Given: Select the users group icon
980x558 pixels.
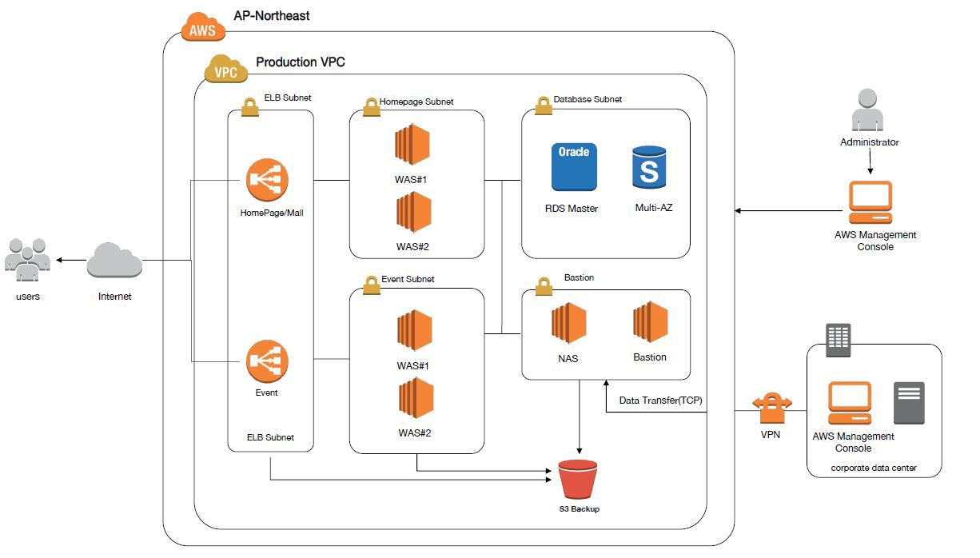Looking at the screenshot, I should coord(27,260).
